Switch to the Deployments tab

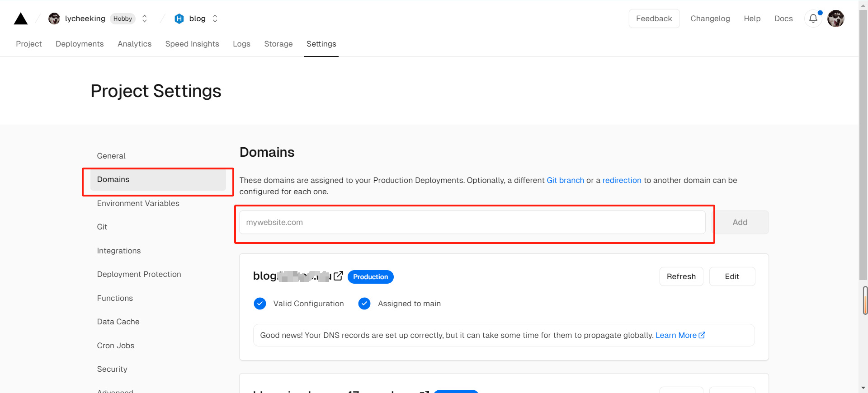[80, 44]
